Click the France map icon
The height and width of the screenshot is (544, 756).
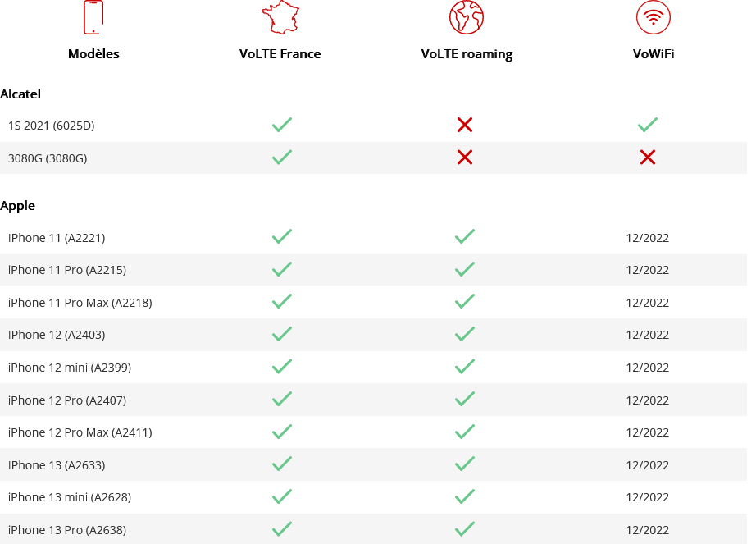coord(280,17)
